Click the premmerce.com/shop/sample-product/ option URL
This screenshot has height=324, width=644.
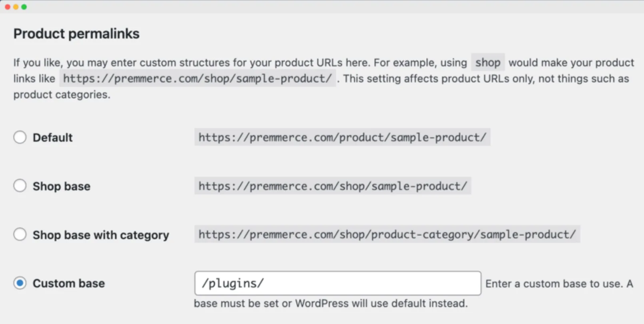[x=333, y=186]
